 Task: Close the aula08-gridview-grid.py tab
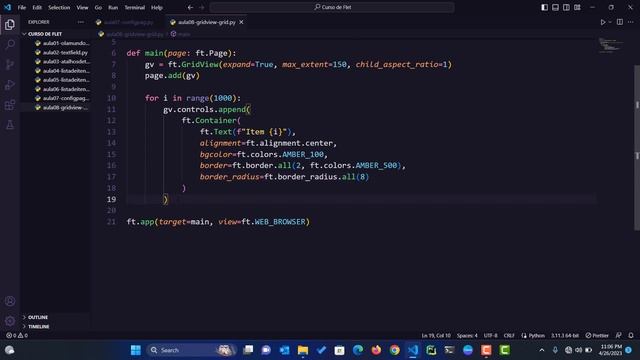241,22
